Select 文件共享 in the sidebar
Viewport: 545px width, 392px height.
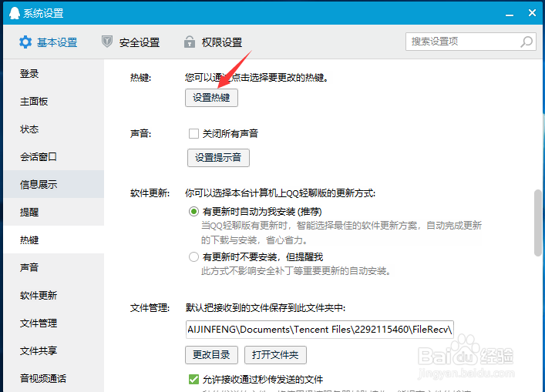pyautogui.click(x=54, y=350)
